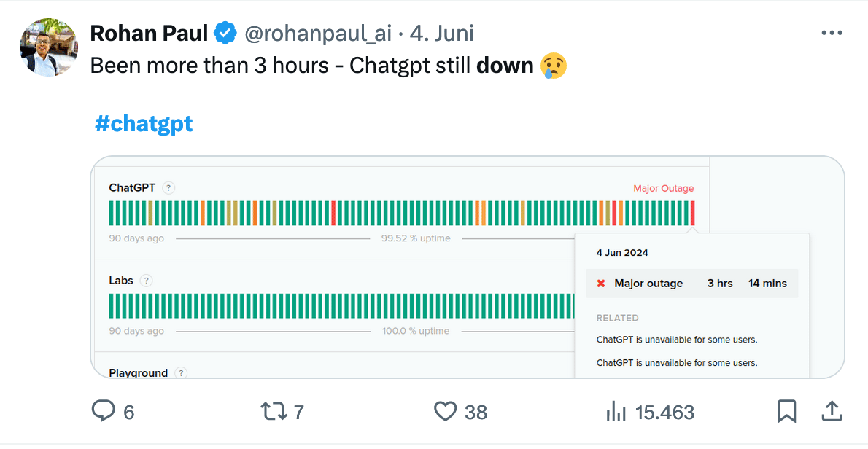
Task: Open the #chatgpt hashtag
Action: pyautogui.click(x=144, y=123)
